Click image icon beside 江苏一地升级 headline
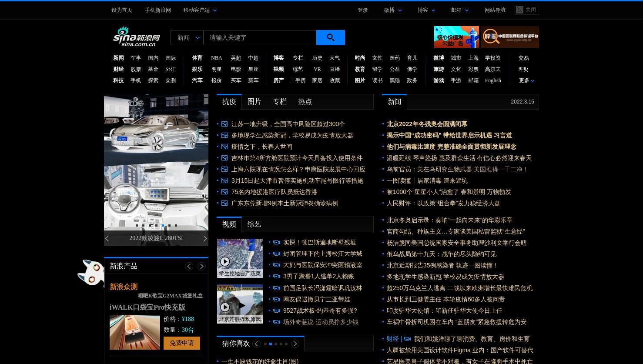Image resolution: width=643 pixels, height=364 pixels. pos(224,124)
